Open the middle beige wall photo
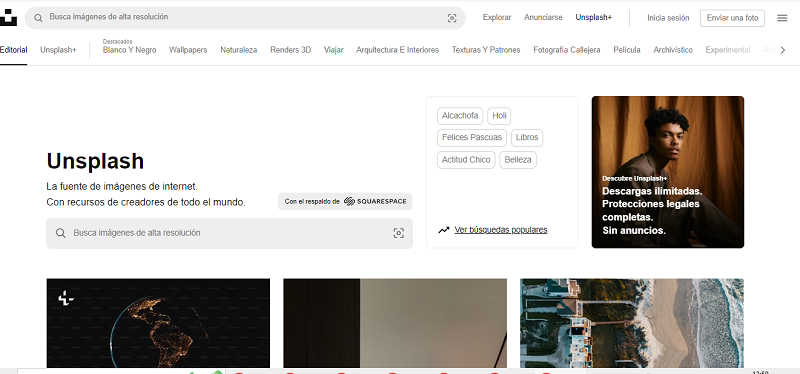The image size is (800, 374). point(395,322)
